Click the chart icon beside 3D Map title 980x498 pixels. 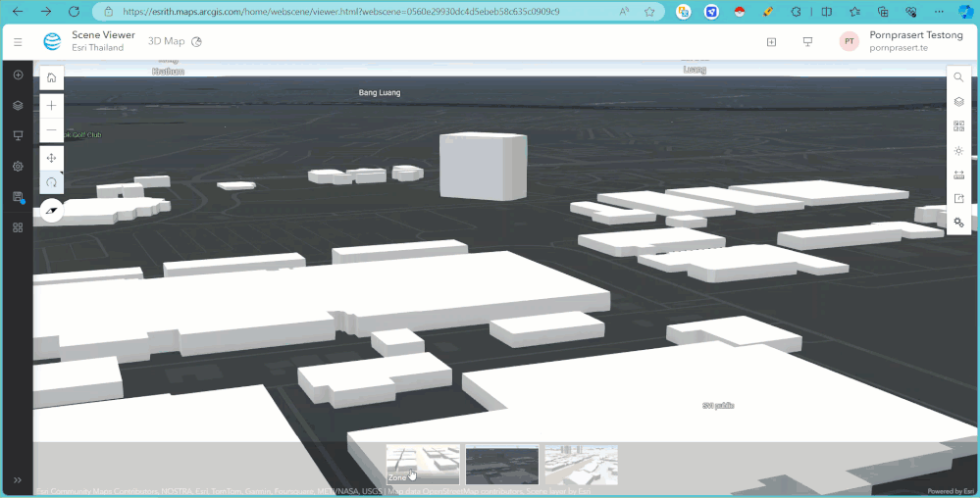tap(196, 42)
